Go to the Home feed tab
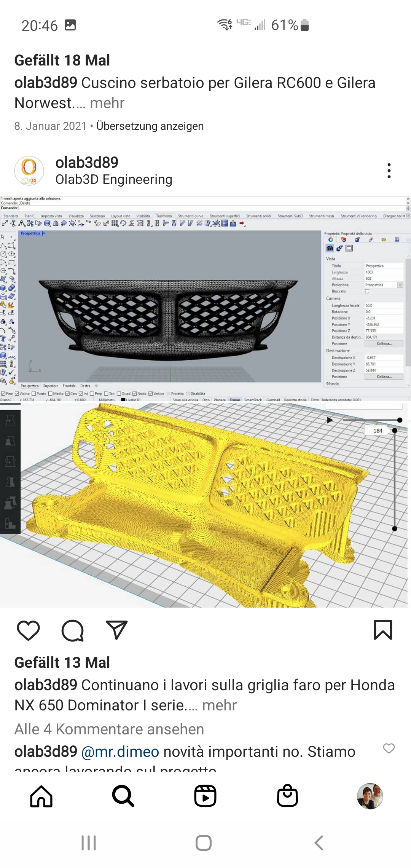The height and width of the screenshot is (868, 411). (x=41, y=796)
